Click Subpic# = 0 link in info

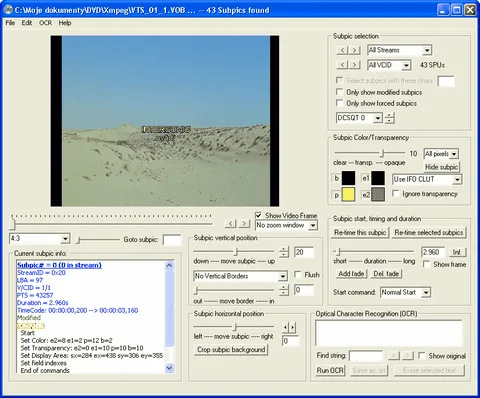(59, 265)
